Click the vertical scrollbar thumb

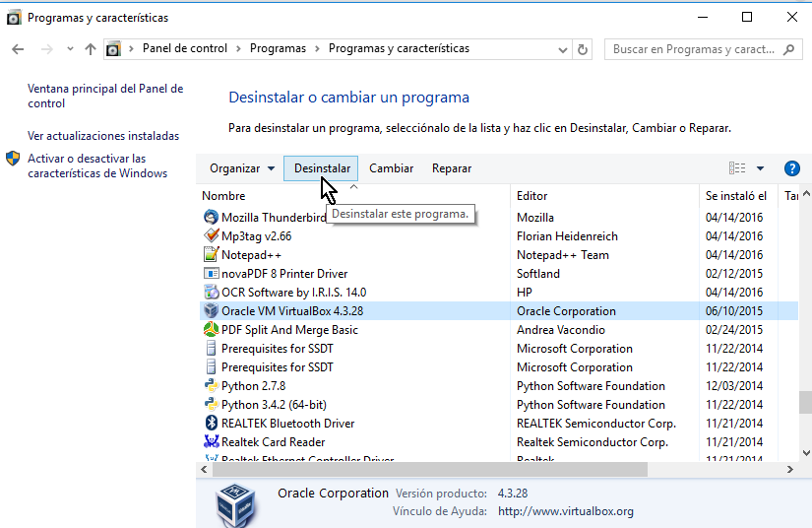(805, 402)
